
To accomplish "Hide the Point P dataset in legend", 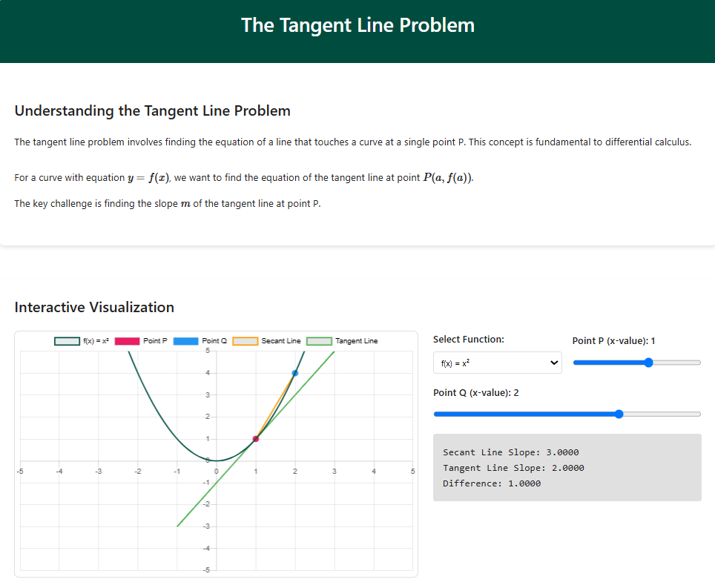I will tap(141, 341).
